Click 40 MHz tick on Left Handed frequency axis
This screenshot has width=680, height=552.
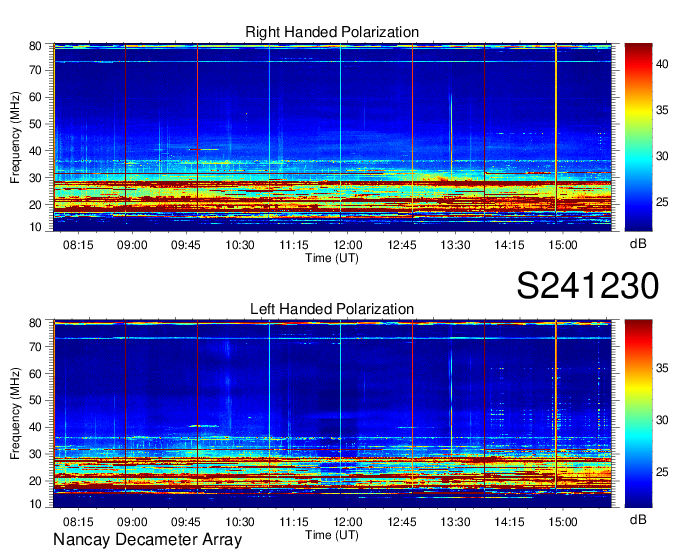tap(36, 427)
